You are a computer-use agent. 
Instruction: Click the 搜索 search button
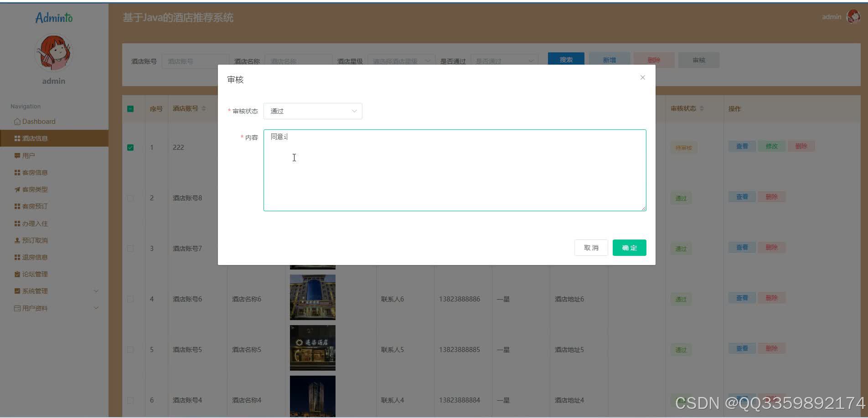click(566, 60)
